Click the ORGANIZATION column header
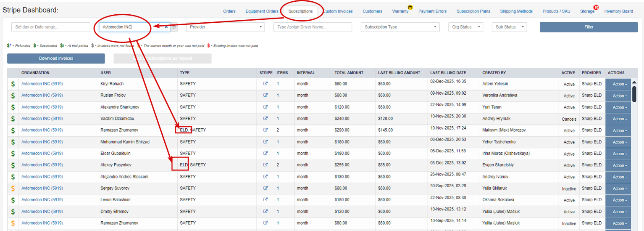This screenshot has width=644, height=231. tap(35, 73)
